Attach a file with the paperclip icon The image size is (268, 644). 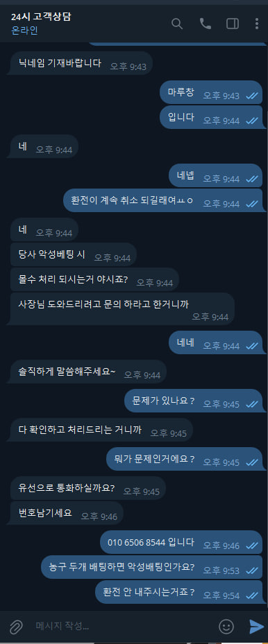pyautogui.click(x=15, y=627)
